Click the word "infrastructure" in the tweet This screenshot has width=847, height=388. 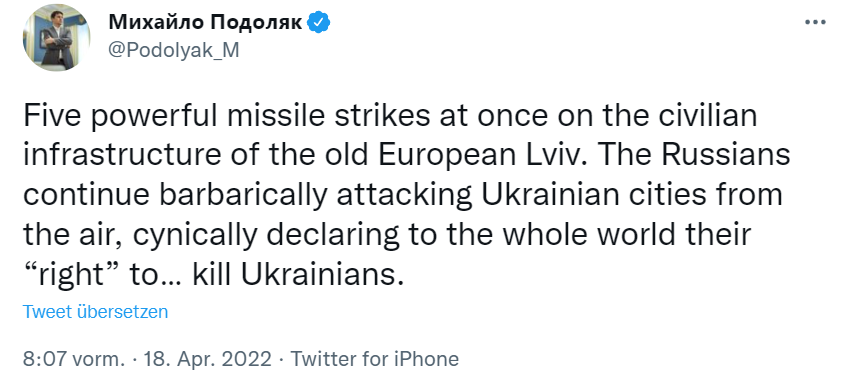coord(122,156)
